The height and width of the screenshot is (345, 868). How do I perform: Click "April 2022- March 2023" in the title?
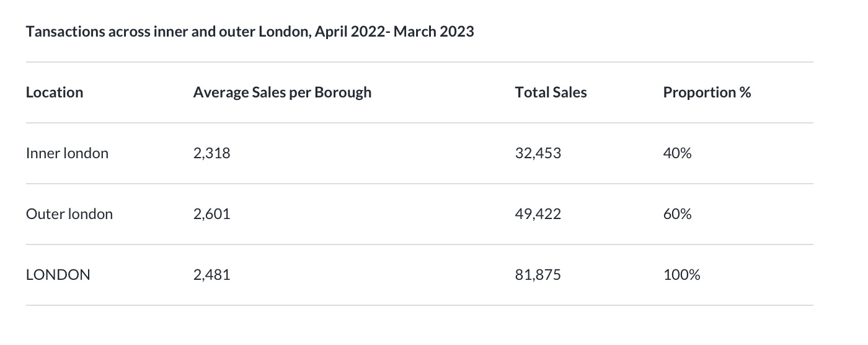coord(394,32)
